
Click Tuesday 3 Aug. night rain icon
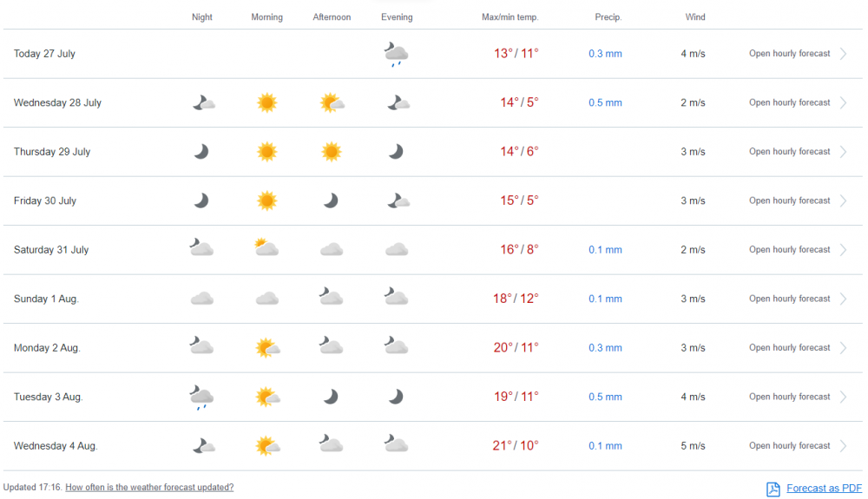coord(201,397)
